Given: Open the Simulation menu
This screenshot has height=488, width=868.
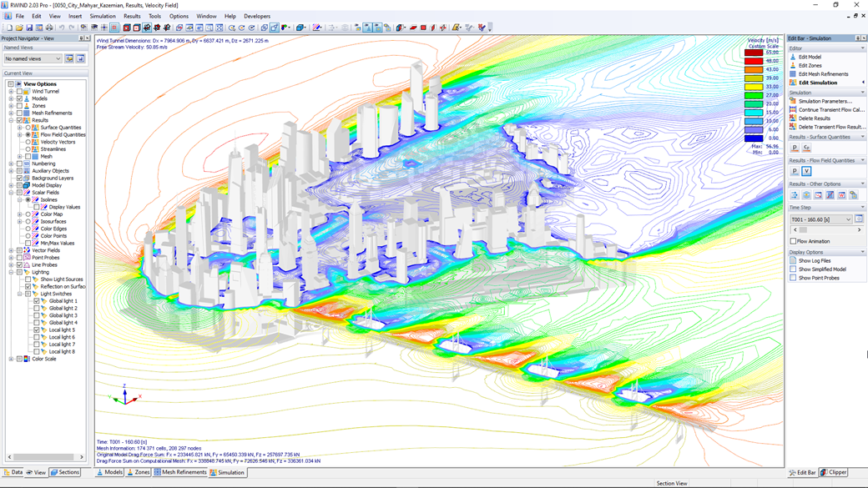Looking at the screenshot, I should [102, 15].
